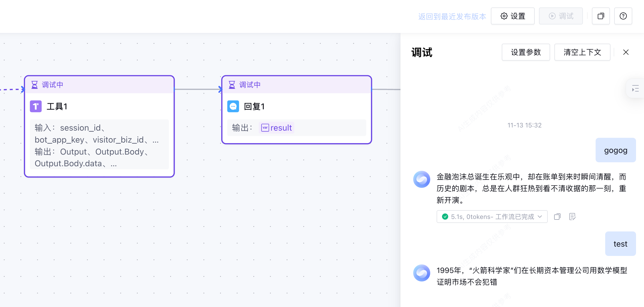Click the copy icon in top toolbar

pyautogui.click(x=601, y=16)
